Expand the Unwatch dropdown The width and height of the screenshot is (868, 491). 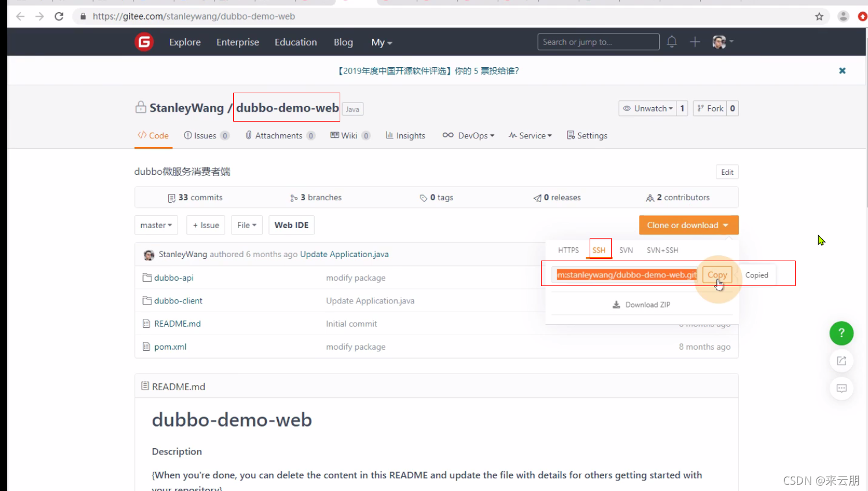pyautogui.click(x=648, y=108)
